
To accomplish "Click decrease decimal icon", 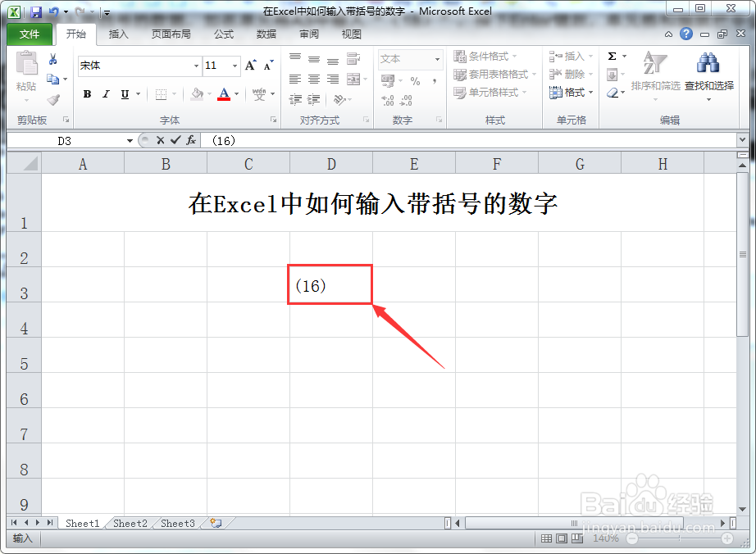I will [x=406, y=100].
